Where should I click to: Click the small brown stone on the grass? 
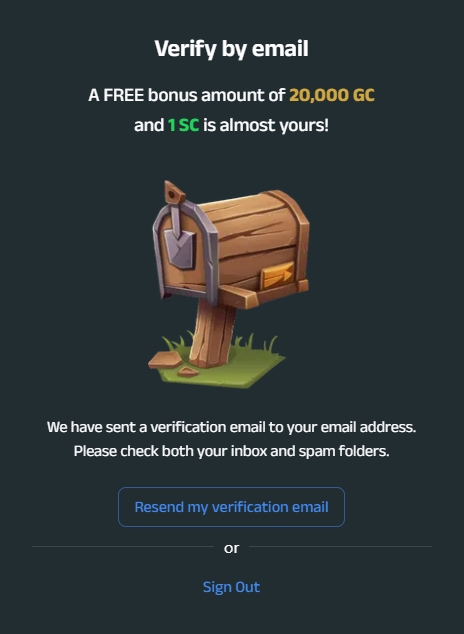[188, 372]
